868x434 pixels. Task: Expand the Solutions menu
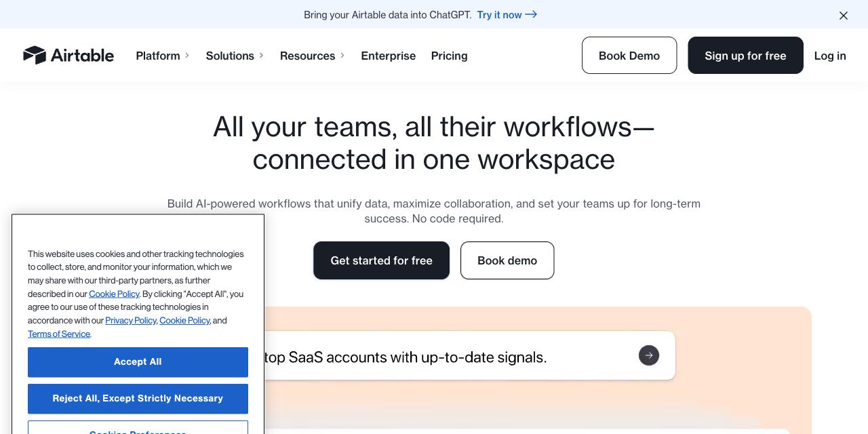click(235, 56)
